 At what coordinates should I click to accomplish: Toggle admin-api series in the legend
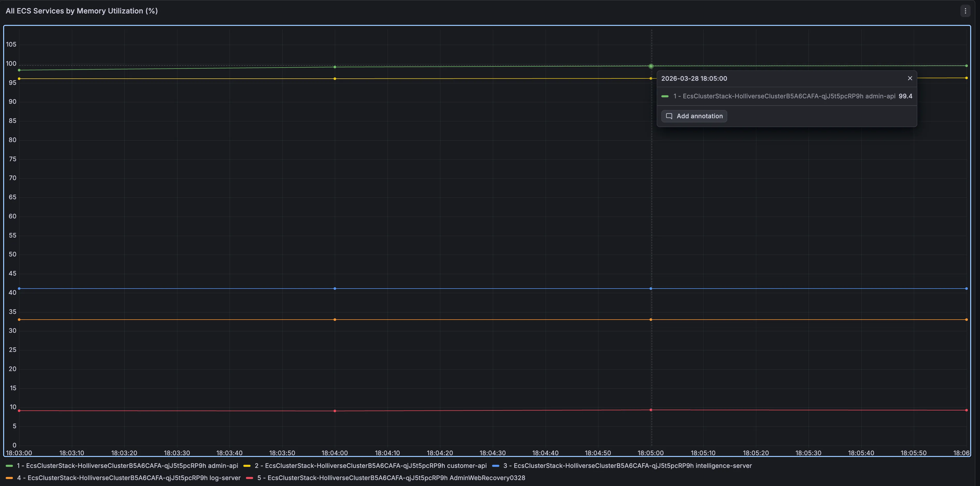[127, 466]
